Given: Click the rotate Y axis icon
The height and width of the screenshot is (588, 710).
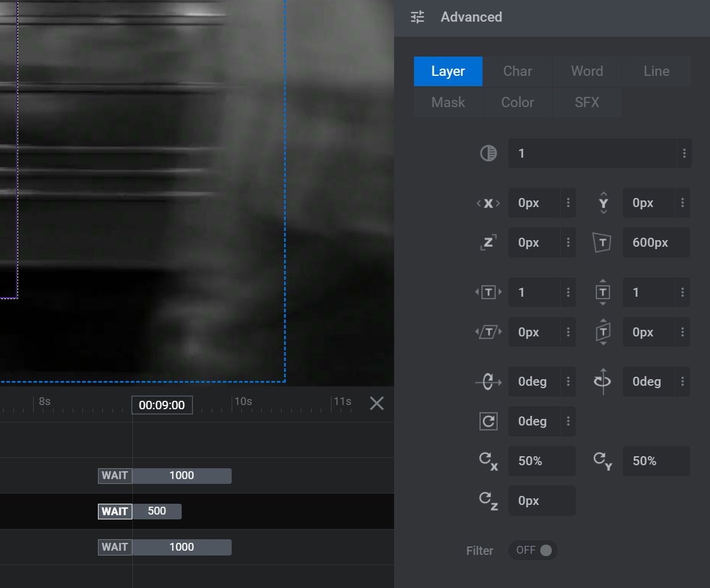Looking at the screenshot, I should pos(603,382).
